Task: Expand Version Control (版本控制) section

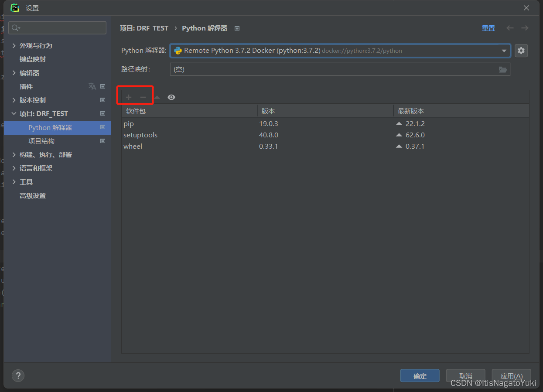Action: 14,100
